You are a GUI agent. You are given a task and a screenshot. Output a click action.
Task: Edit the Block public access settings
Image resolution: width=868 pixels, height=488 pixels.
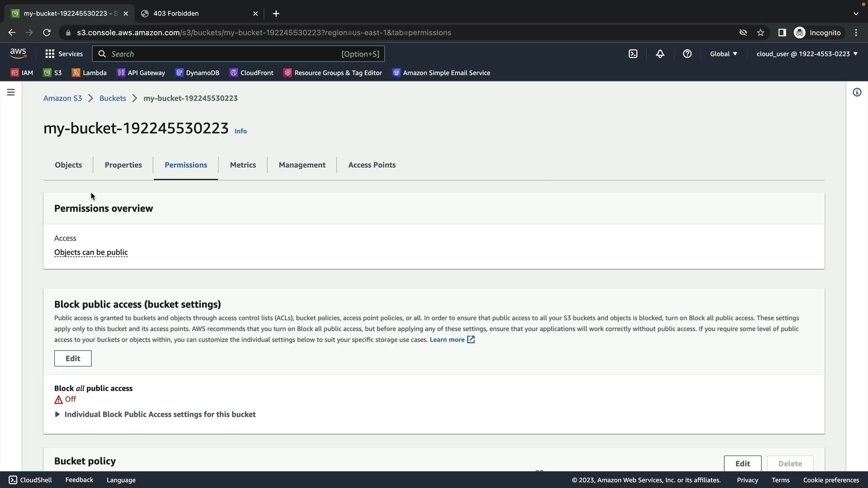(73, 358)
